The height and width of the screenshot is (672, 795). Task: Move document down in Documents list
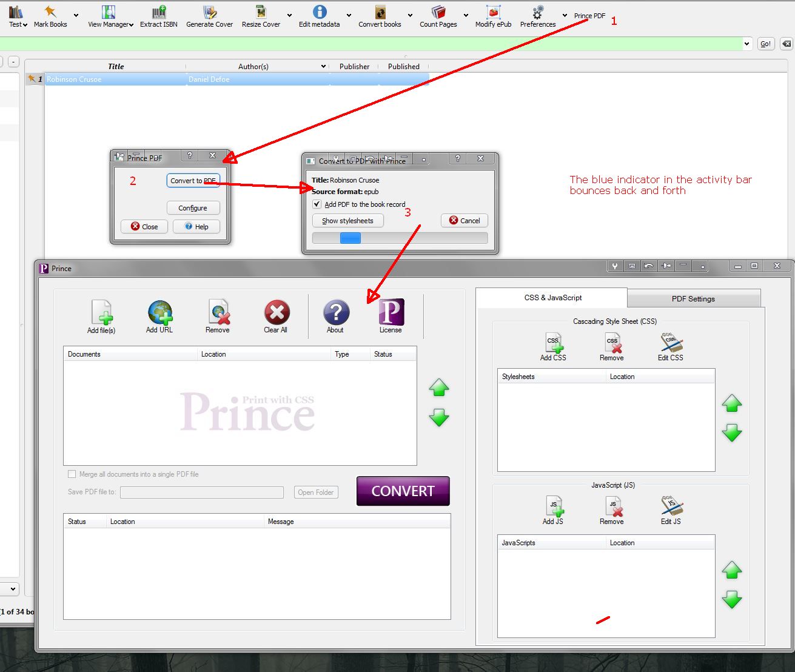click(439, 418)
